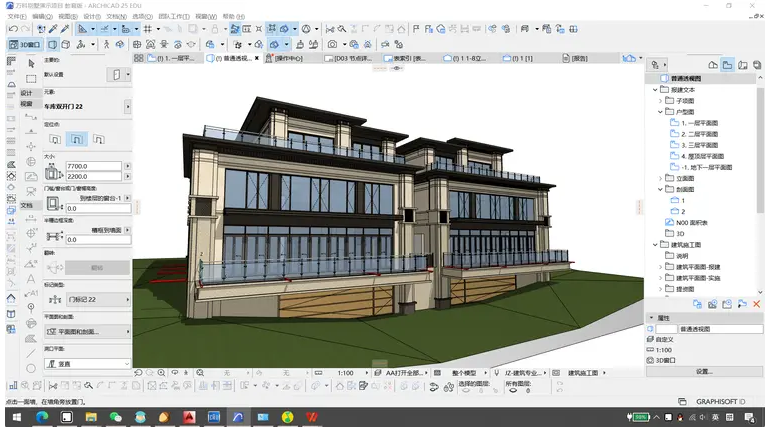The image size is (767, 428).
Task: Open the 帮助 menu
Action: 234,17
